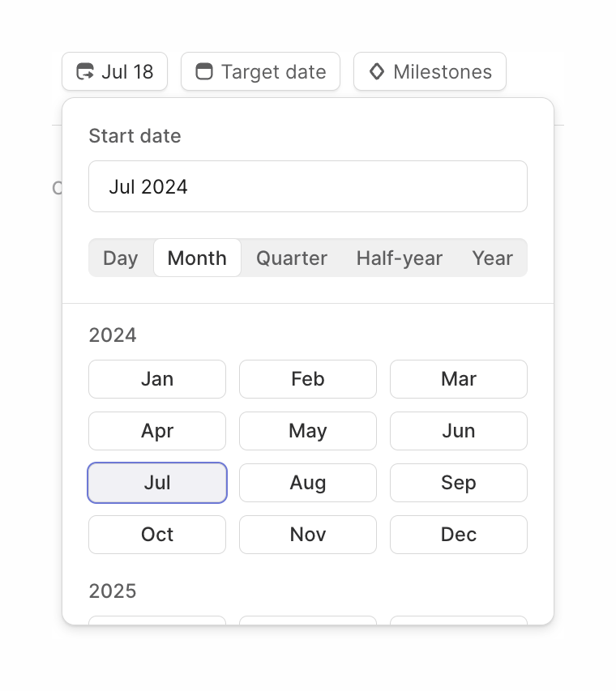This screenshot has width=616, height=691.
Task: Click the diamond icon on the Milestones button
Action: click(376, 71)
